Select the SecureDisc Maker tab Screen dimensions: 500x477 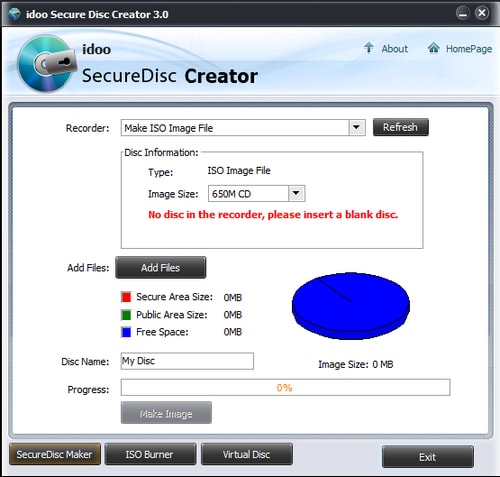pyautogui.click(x=55, y=454)
